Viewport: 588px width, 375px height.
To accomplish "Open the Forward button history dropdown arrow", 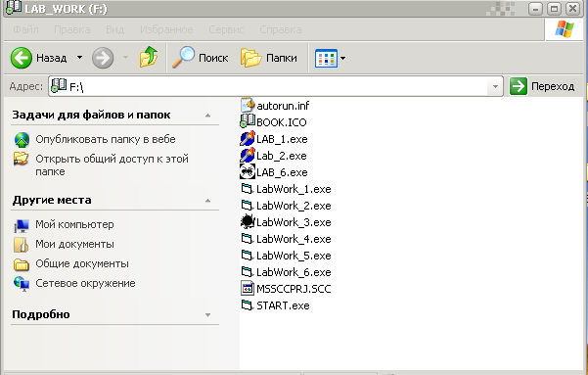I will click(125, 58).
